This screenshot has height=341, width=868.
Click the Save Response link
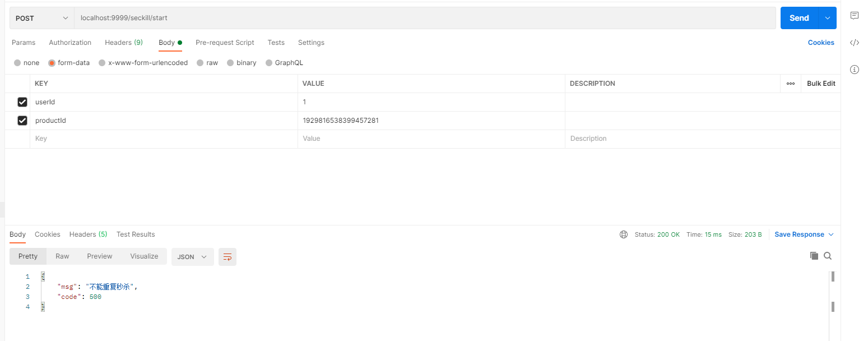[800, 234]
